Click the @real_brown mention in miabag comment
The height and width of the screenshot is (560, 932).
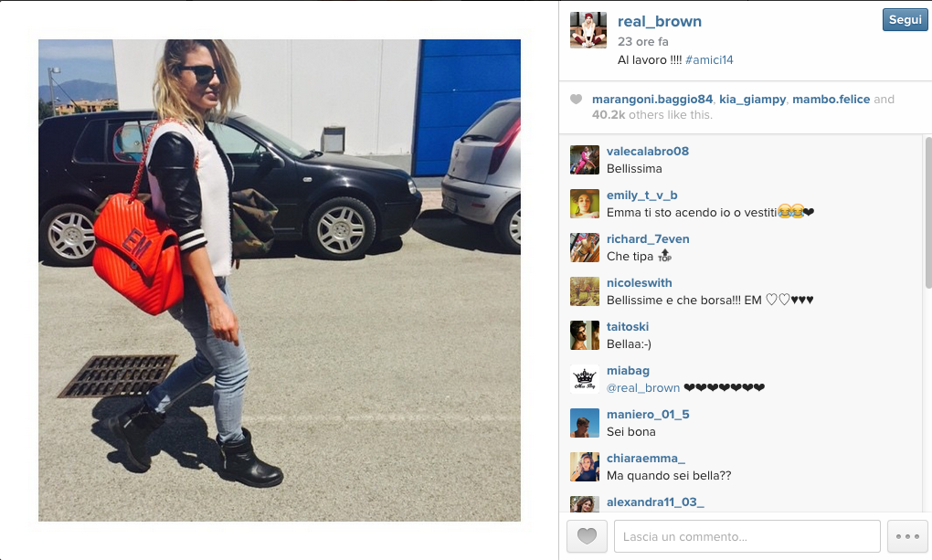coord(643,387)
